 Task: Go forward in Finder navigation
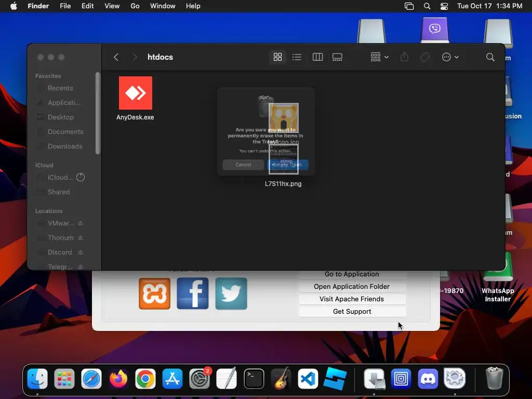[135, 57]
